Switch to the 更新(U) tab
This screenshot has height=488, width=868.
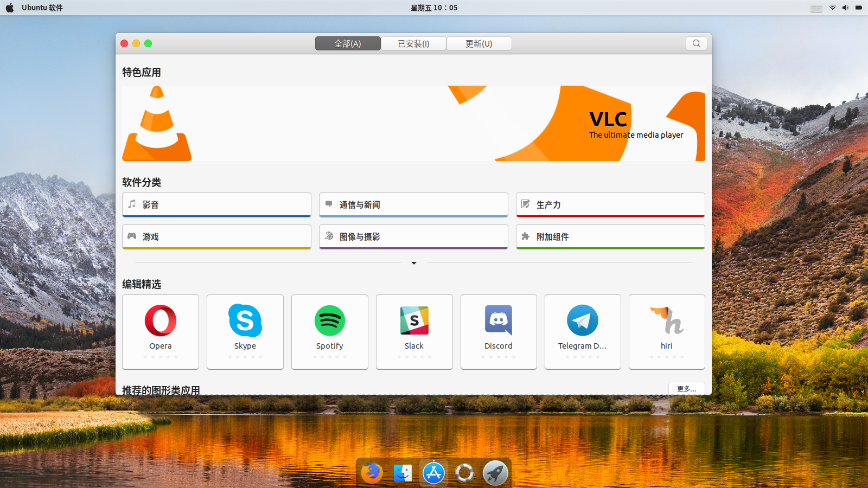[479, 43]
